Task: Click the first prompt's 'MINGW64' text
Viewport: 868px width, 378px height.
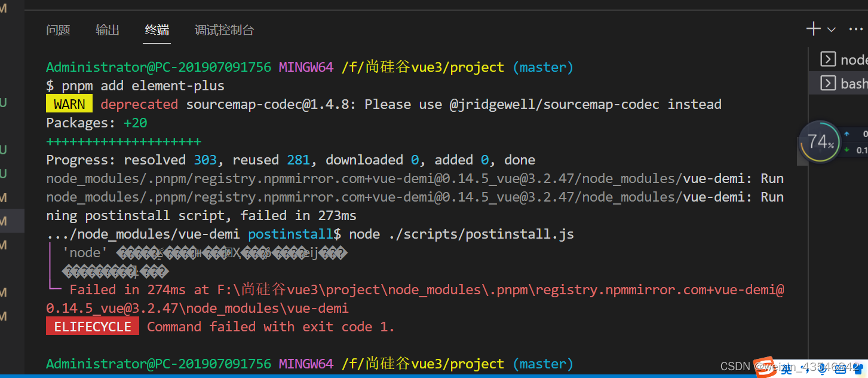Action: pos(306,67)
